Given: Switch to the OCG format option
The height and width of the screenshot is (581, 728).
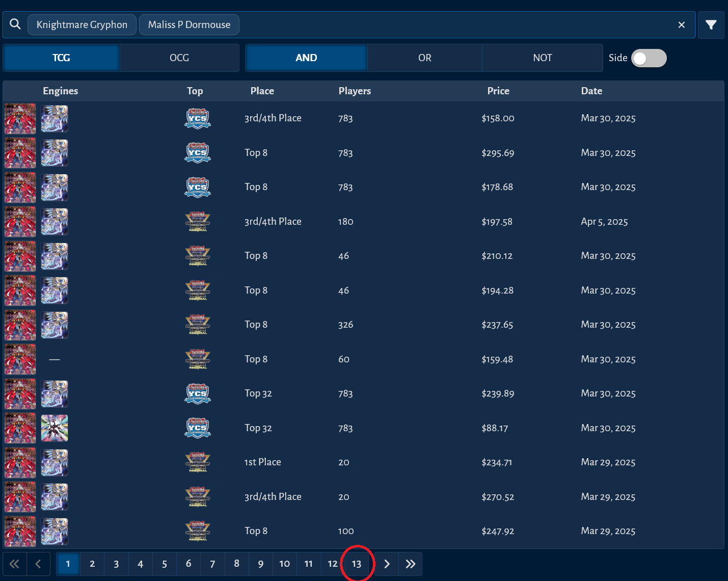Looking at the screenshot, I should [x=179, y=58].
